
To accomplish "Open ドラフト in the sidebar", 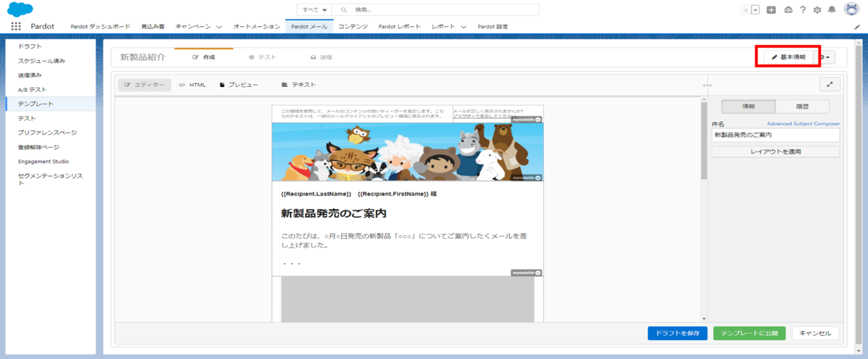I will point(30,46).
